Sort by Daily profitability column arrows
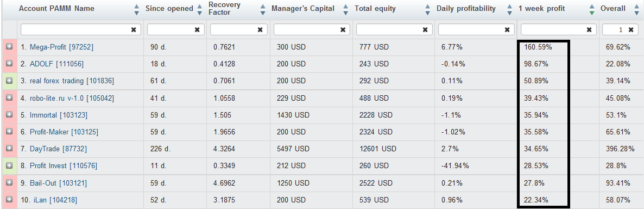 (x=509, y=9)
